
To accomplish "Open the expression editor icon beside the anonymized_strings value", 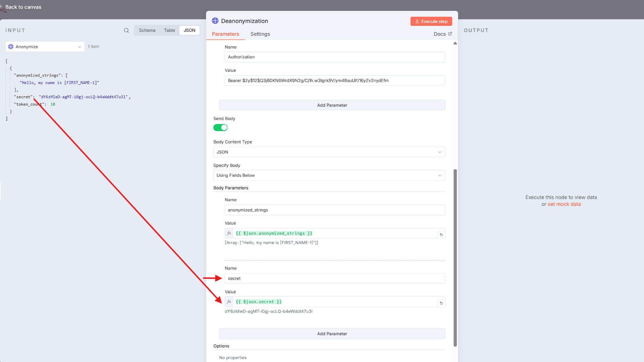I will [441, 234].
